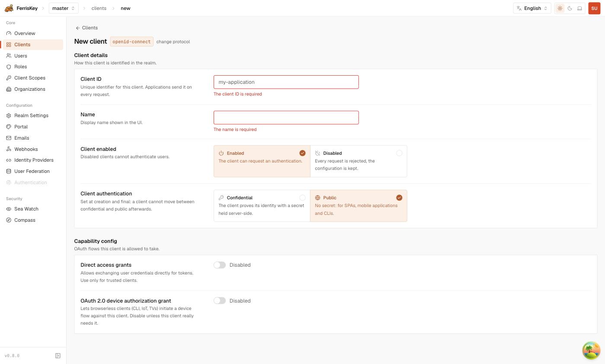Viewport: 605px width, 364px height.
Task: Click the User Federation database icon
Action: click(x=9, y=171)
